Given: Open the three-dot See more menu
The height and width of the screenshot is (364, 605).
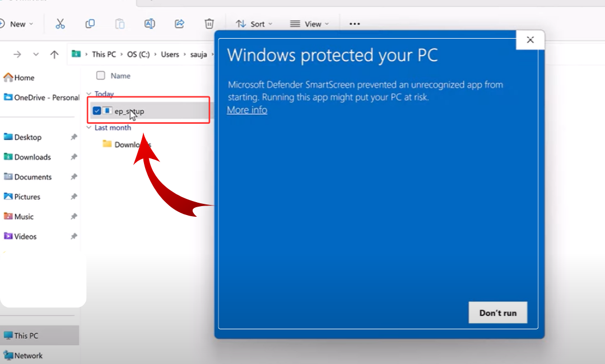Looking at the screenshot, I should (354, 24).
